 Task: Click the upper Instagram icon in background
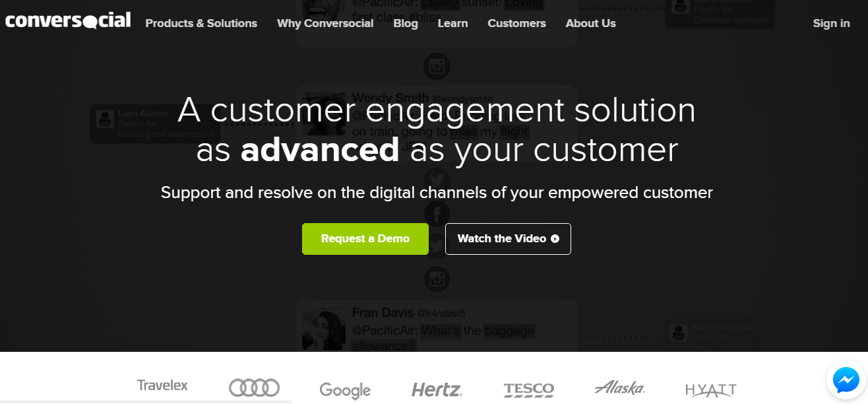pos(437,66)
